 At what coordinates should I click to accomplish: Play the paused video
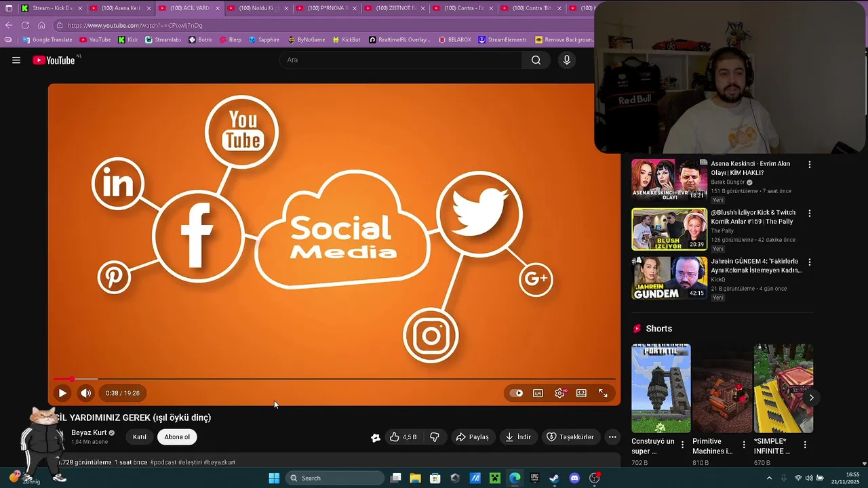pyautogui.click(x=62, y=393)
